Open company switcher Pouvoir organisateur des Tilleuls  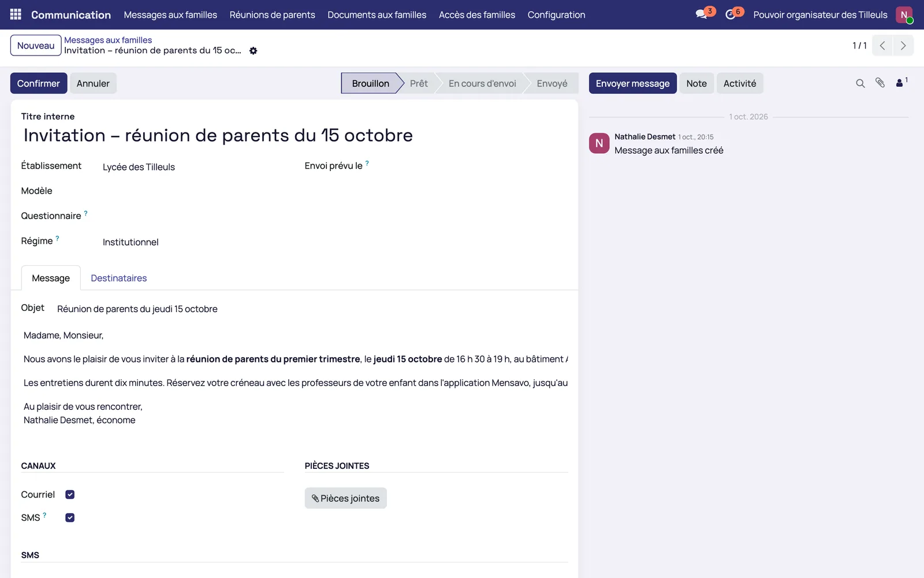[820, 14]
